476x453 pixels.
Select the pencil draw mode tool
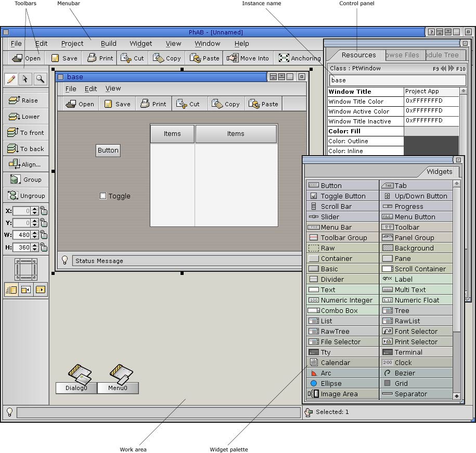click(x=10, y=79)
